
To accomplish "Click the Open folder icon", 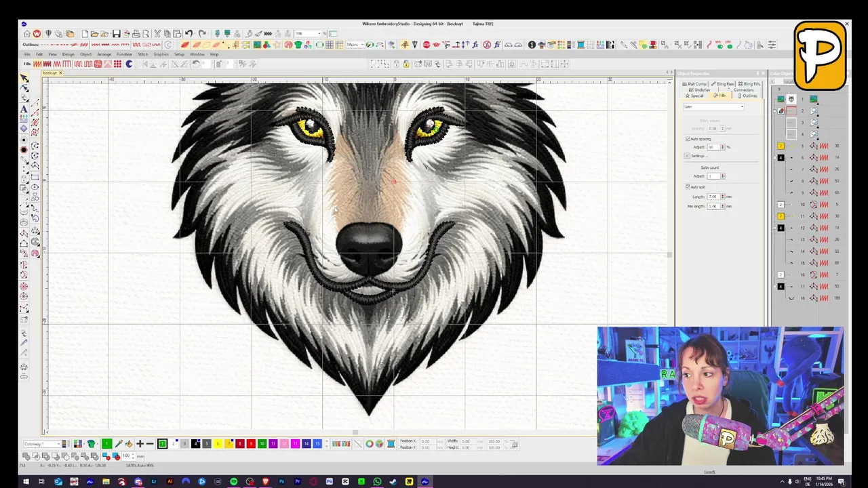I will [x=94, y=34].
